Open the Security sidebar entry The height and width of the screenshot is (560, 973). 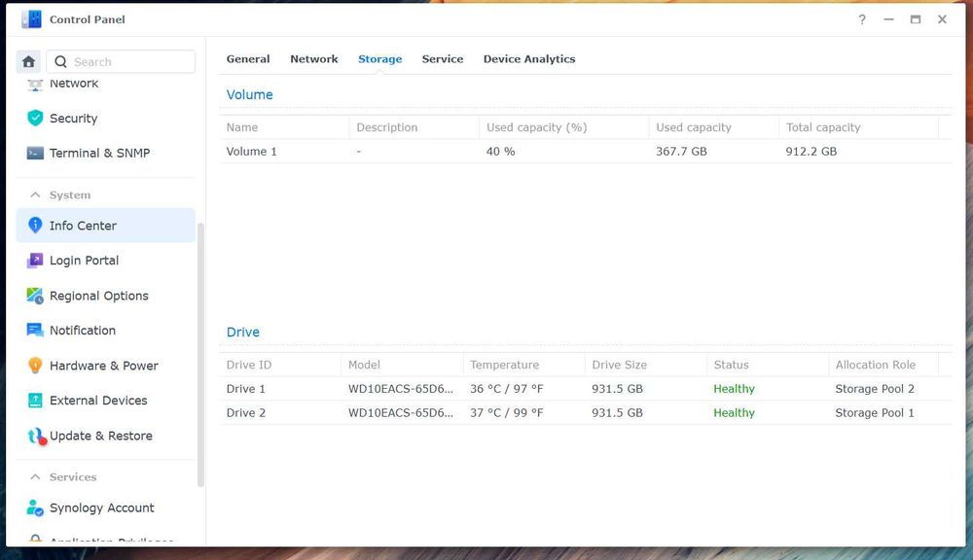click(x=73, y=118)
